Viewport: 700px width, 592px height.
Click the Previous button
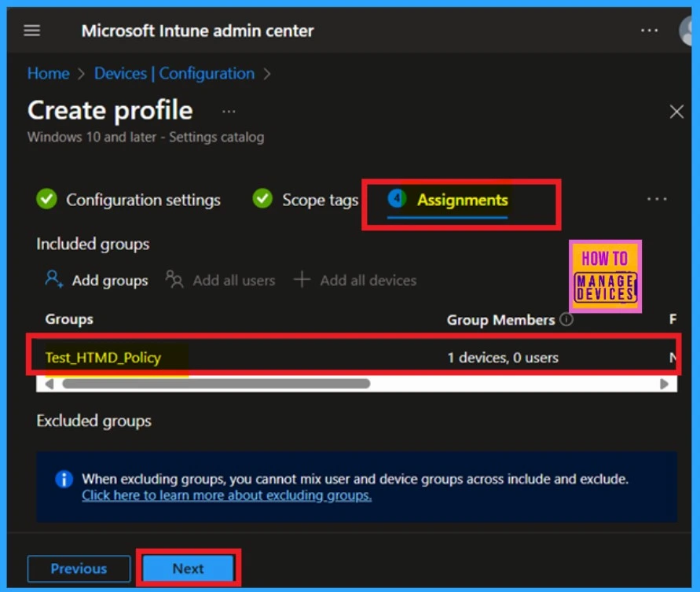click(79, 568)
